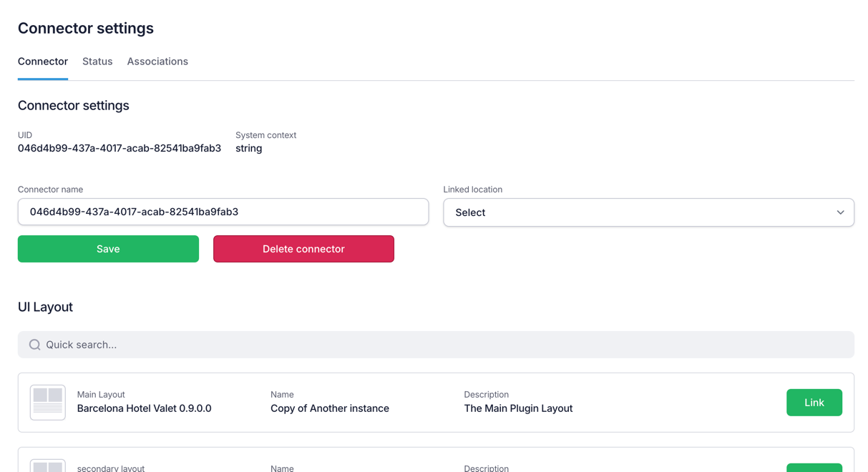Screen dimensions: 868x472
Task: Click the 'secondary layout' label
Action: (111, 468)
